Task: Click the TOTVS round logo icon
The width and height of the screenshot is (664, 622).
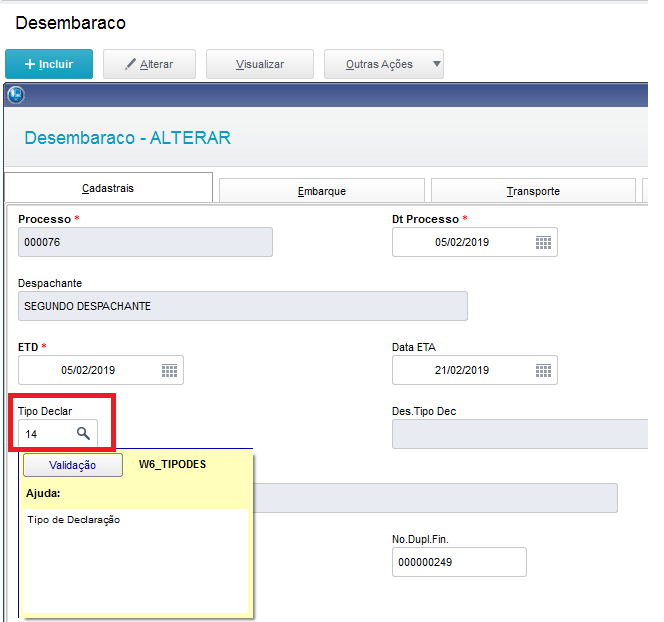Action: pos(16,94)
